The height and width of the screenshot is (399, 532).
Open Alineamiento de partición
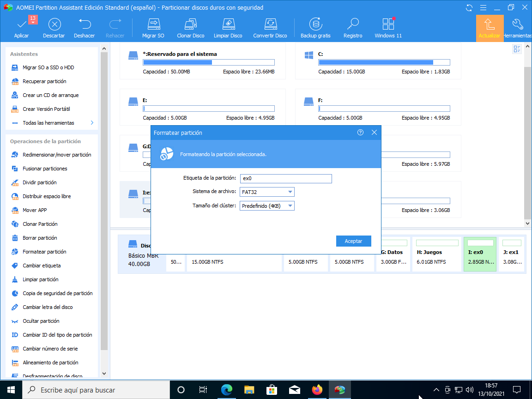50,363
